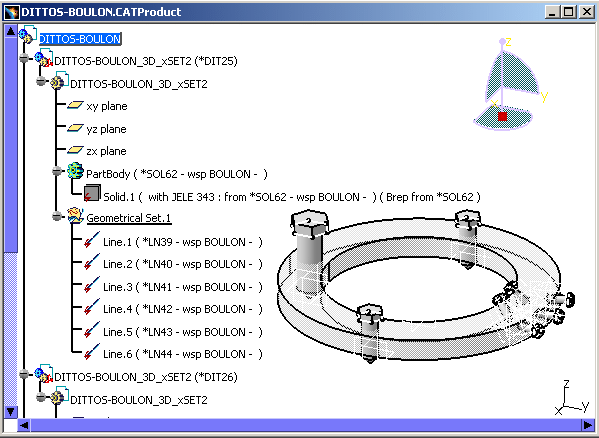Click the DITTOS-BOULON root product icon
The width and height of the screenshot is (599, 438).
[x=28, y=35]
